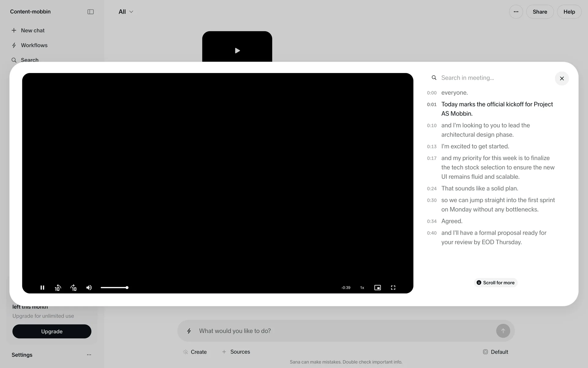Open Workflows from the sidebar

(34, 45)
